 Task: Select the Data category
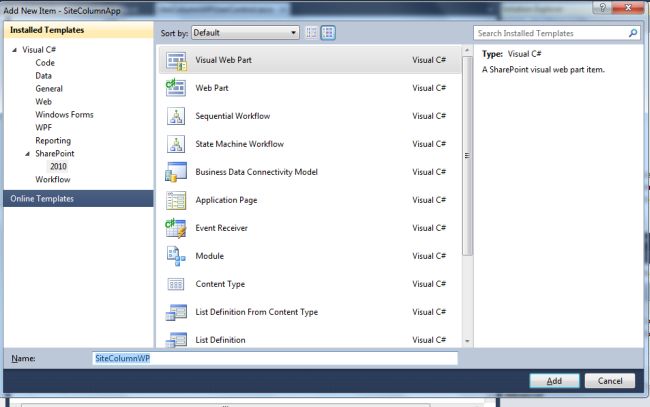click(44, 75)
